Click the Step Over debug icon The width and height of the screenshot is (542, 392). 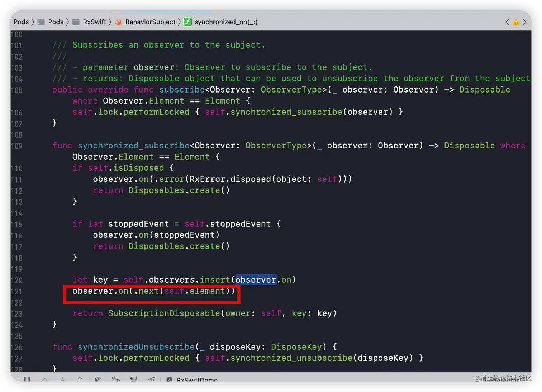point(45,379)
